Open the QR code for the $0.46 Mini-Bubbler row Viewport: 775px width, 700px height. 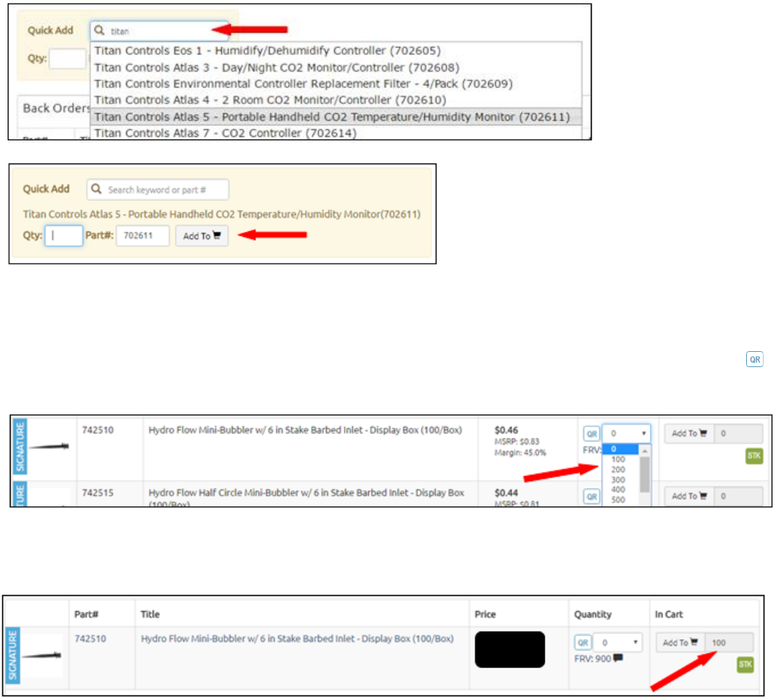591,434
